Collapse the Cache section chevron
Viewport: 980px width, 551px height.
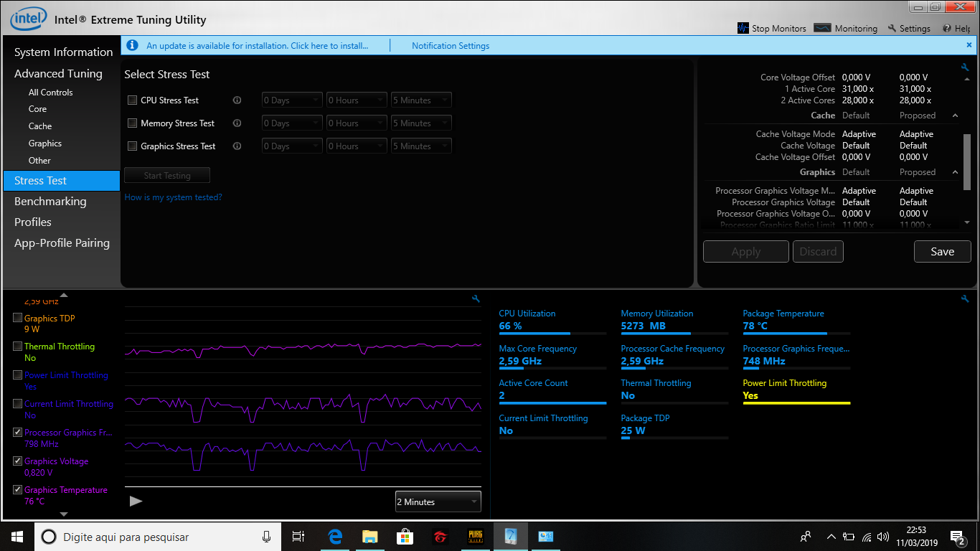[x=955, y=116]
